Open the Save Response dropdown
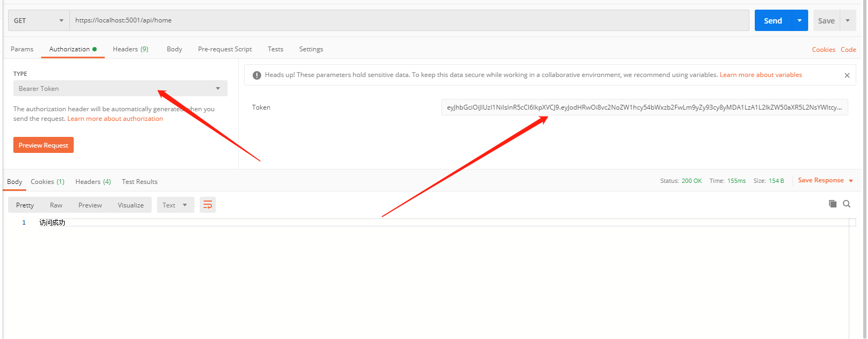Viewport: 868px width, 339px height. click(x=825, y=180)
